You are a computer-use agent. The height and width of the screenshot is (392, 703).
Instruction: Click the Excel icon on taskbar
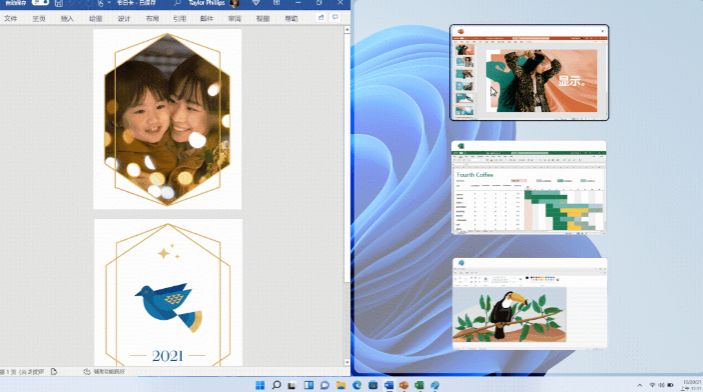pyautogui.click(x=419, y=385)
